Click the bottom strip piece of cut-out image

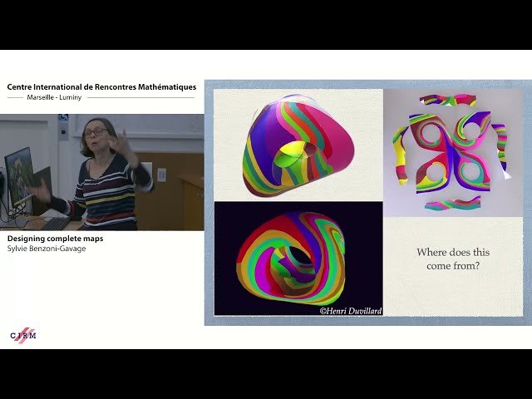tap(454, 204)
